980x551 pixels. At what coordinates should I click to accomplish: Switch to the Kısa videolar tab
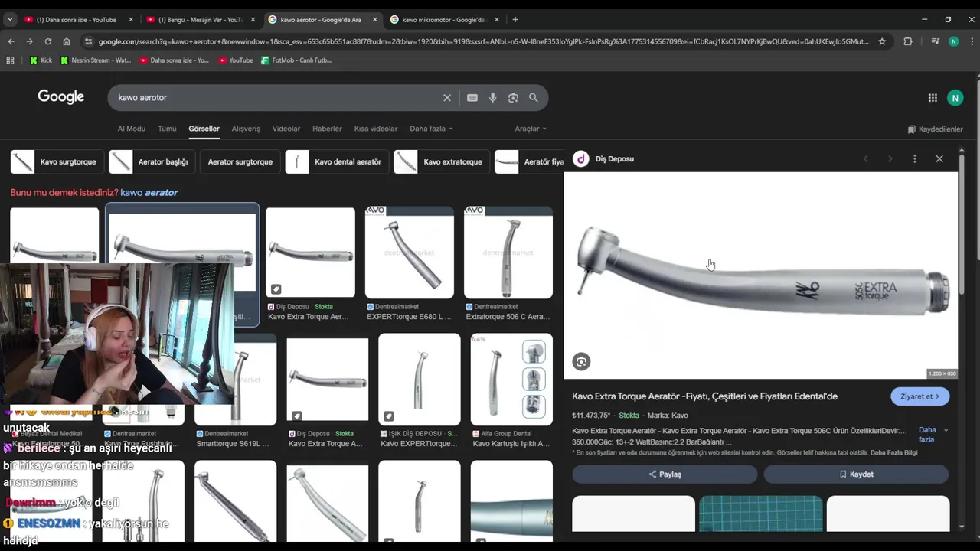(x=375, y=129)
